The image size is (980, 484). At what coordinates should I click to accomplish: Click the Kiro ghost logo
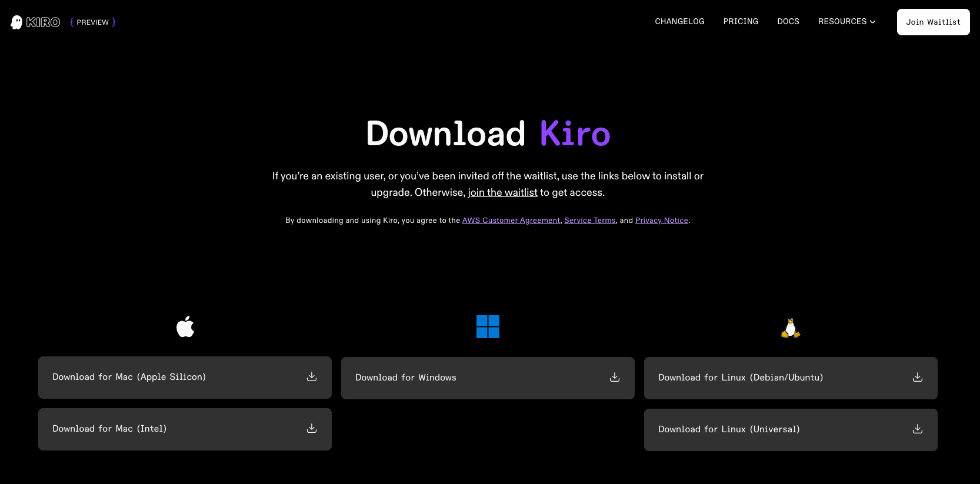tap(16, 22)
